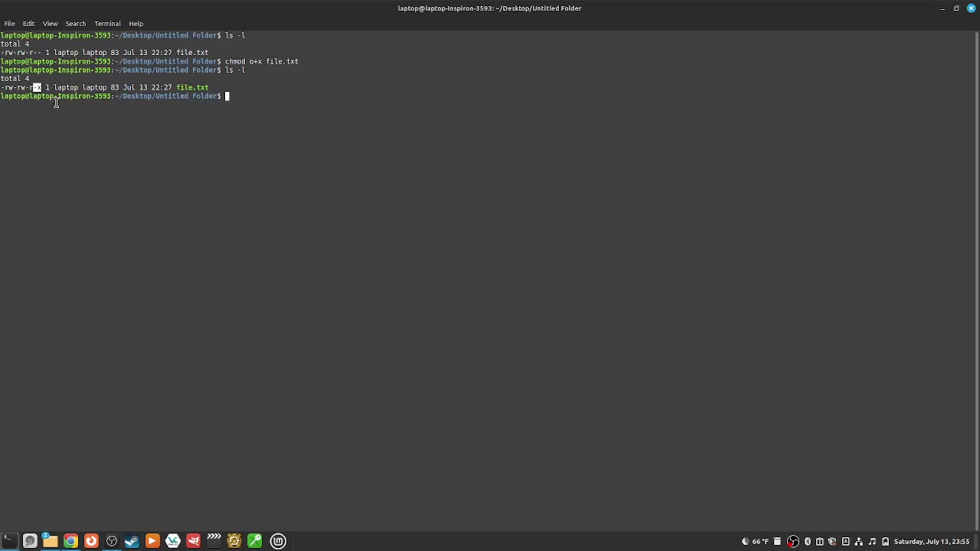Launch the Disks app from the taskbar
Image resolution: width=980 pixels, height=551 pixels.
pos(30,541)
